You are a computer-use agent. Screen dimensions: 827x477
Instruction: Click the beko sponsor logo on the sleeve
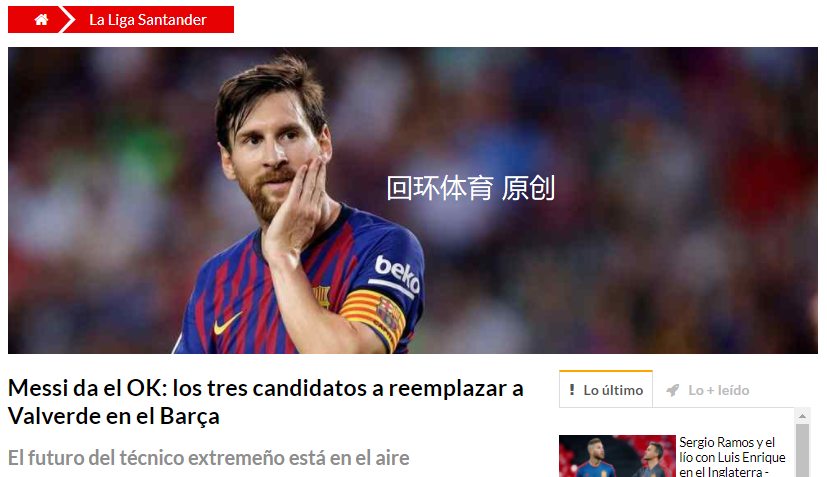coord(397,274)
